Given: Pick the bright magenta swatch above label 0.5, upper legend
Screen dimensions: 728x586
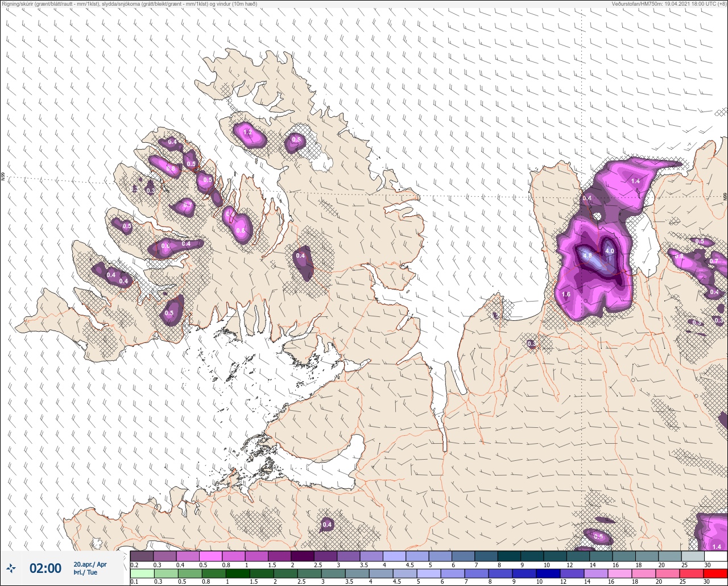Looking at the screenshot, I should 210,556.
